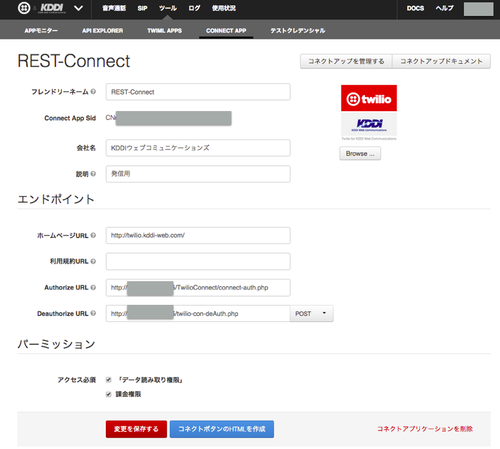Open the 音声通話 menu
The height and width of the screenshot is (449, 500).
point(114,8)
